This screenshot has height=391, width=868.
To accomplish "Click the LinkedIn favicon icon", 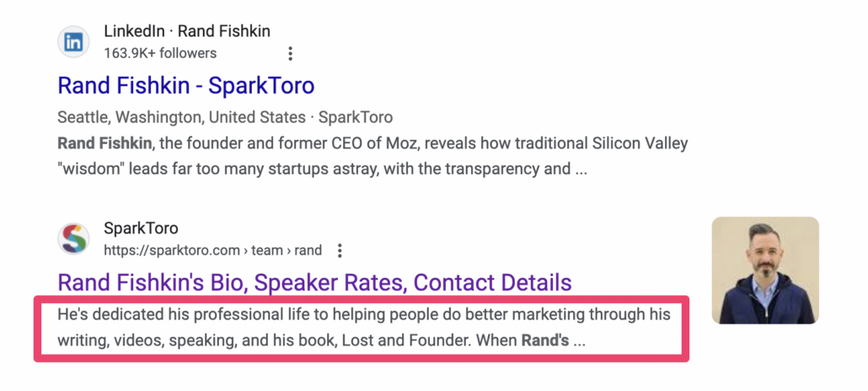I will (x=73, y=42).
